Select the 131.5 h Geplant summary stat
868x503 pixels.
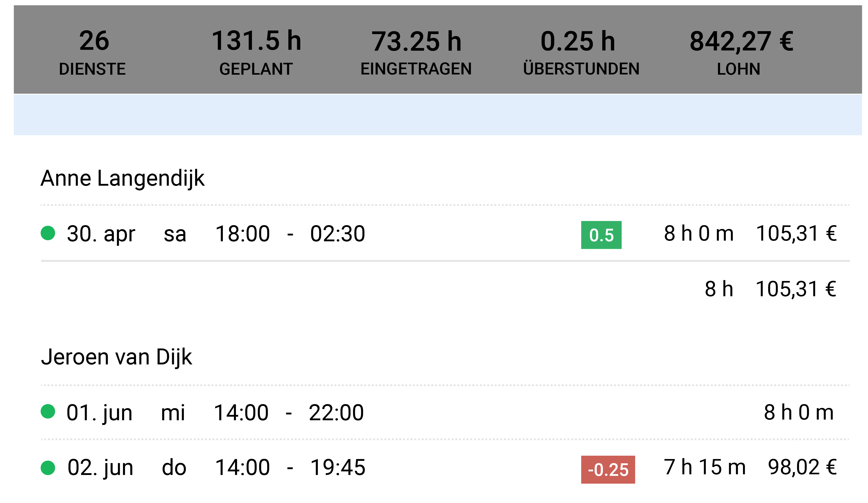coord(256,52)
